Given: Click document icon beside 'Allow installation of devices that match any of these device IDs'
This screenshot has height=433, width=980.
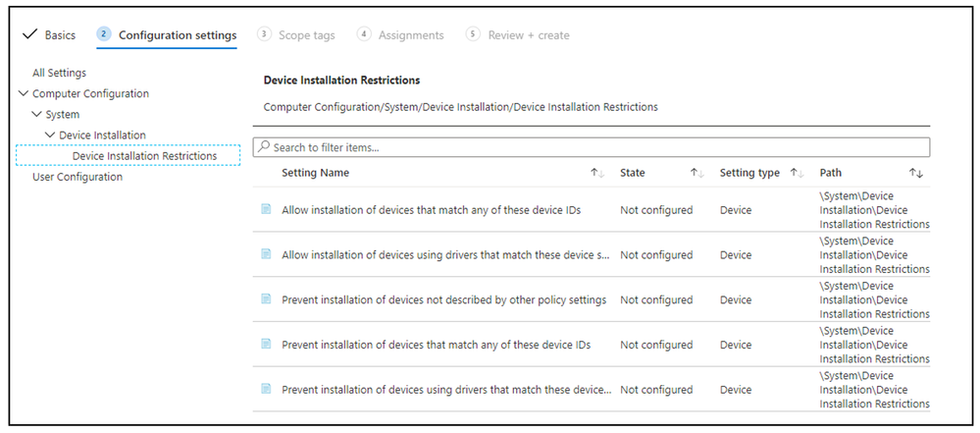Looking at the screenshot, I should pyautogui.click(x=266, y=209).
